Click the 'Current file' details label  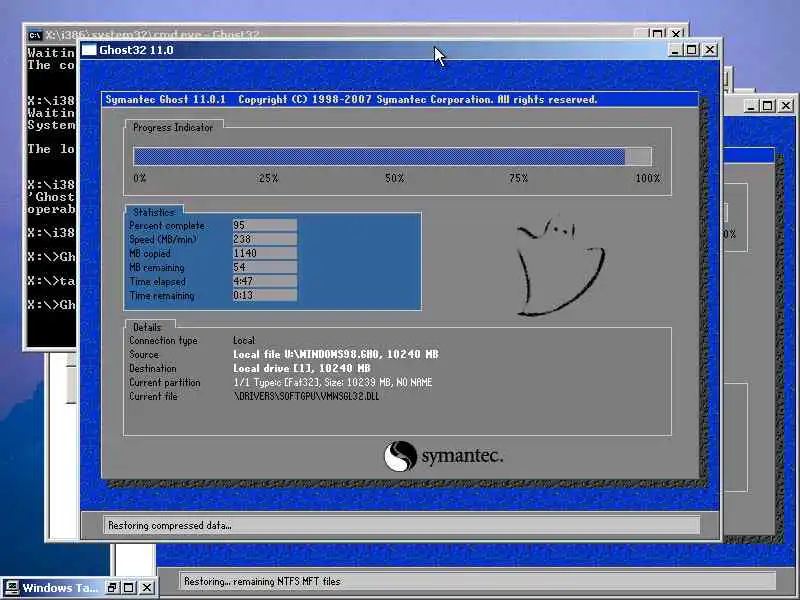(x=153, y=396)
